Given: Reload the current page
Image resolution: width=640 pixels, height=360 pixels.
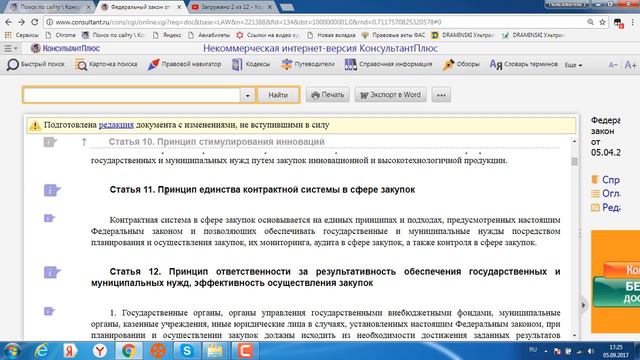Looking at the screenshot, I should point(35,22).
